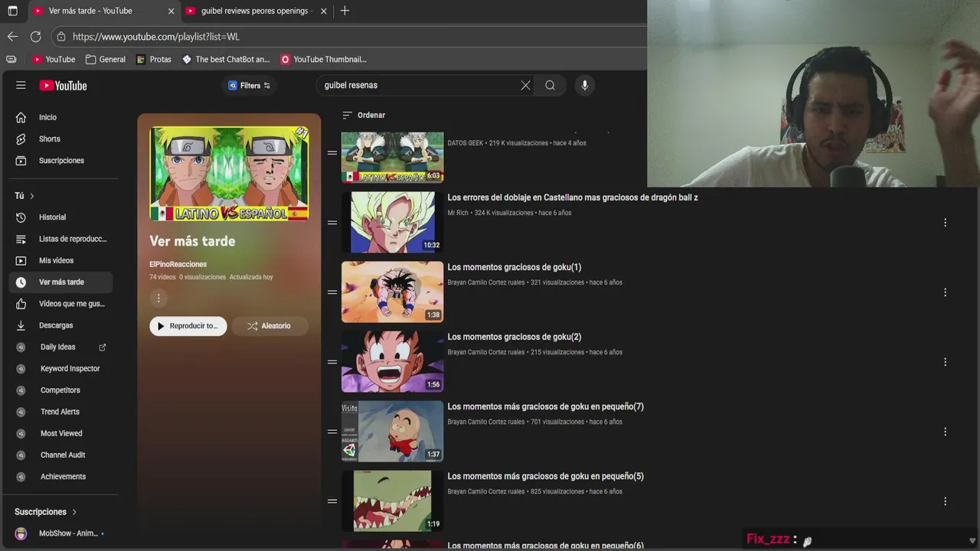Click the address bar URL
Image resolution: width=980 pixels, height=551 pixels.
pyautogui.click(x=156, y=36)
